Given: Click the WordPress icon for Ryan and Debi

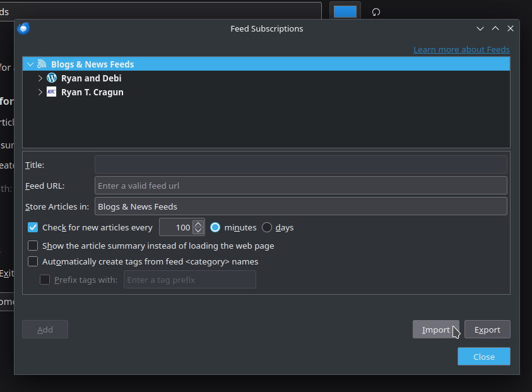Looking at the screenshot, I should coord(52,78).
